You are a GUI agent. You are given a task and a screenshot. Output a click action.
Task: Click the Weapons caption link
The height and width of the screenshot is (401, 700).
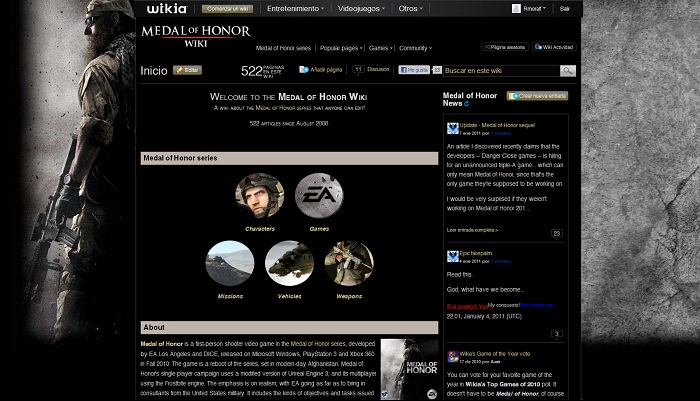point(349,296)
